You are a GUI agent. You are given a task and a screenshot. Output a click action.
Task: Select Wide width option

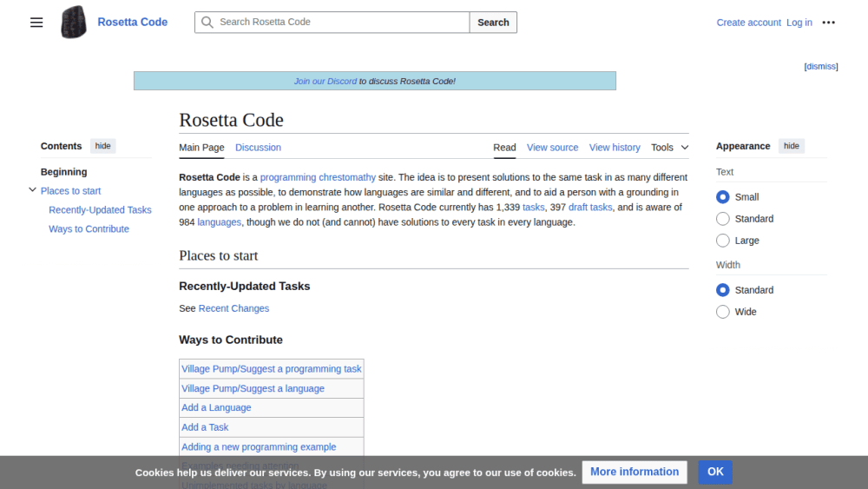pos(722,312)
